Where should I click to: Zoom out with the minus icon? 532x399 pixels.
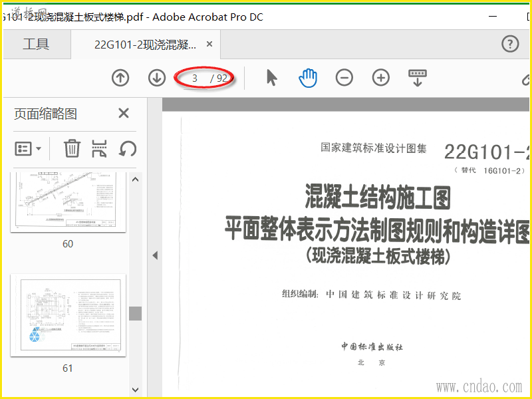(x=344, y=78)
